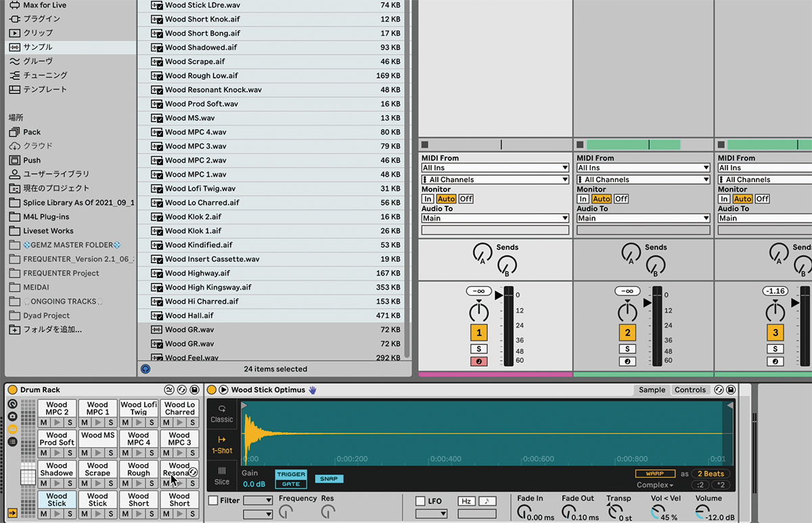The width and height of the screenshot is (812, 523).
Task: Select Classic playback mode
Action: [222, 413]
